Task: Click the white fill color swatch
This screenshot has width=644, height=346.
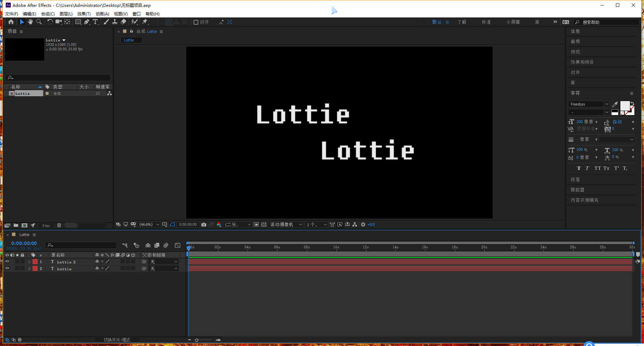Action: click(625, 106)
